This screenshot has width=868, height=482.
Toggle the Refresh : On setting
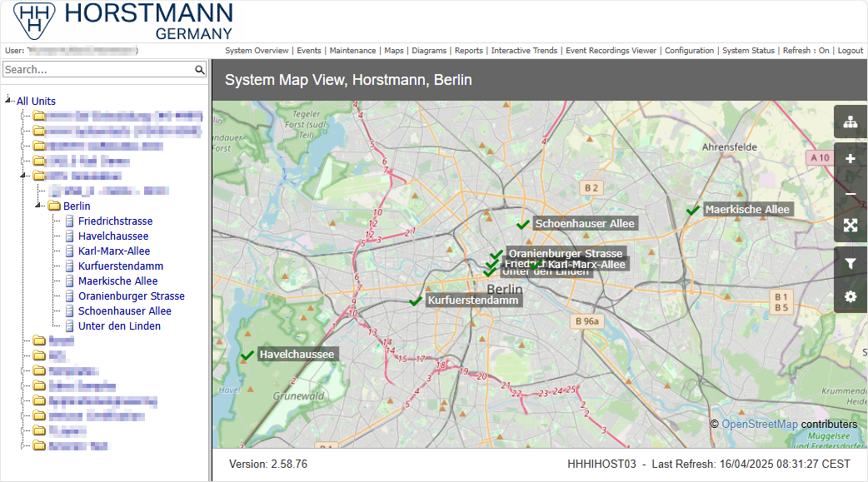click(806, 50)
